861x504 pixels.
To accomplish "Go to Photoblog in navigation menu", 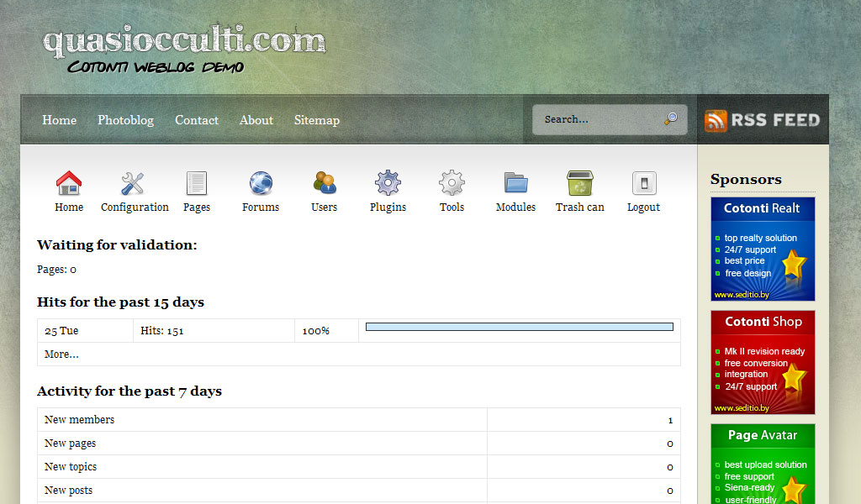I will pyautogui.click(x=125, y=120).
